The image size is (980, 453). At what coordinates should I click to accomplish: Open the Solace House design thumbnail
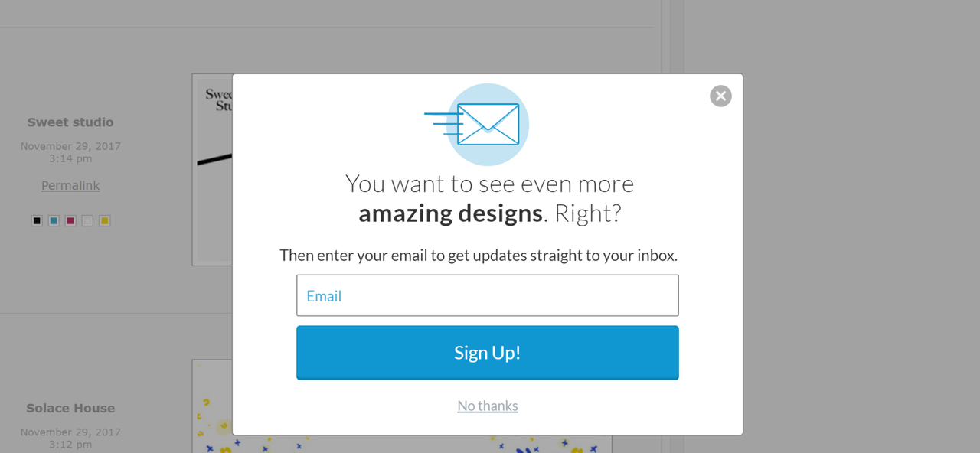(212, 406)
